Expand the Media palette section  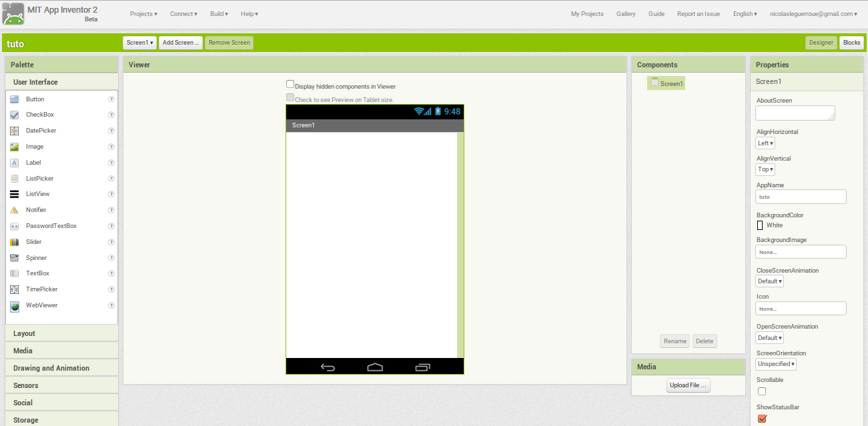tap(61, 351)
